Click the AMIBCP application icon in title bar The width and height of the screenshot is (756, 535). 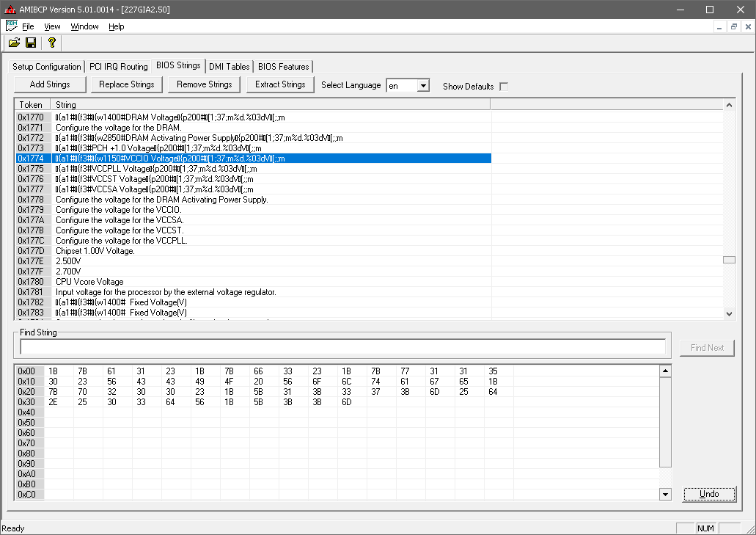click(x=10, y=10)
